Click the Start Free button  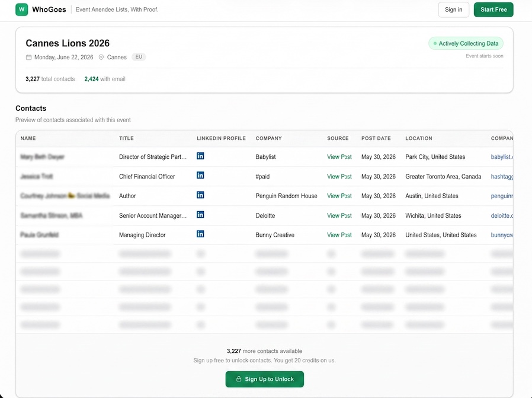[x=493, y=9]
